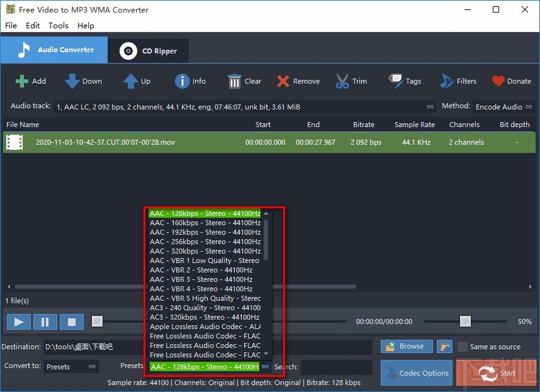Choose AAC - VBR 2 - Stereo preset
This screenshot has height=392, width=540.
(205, 270)
